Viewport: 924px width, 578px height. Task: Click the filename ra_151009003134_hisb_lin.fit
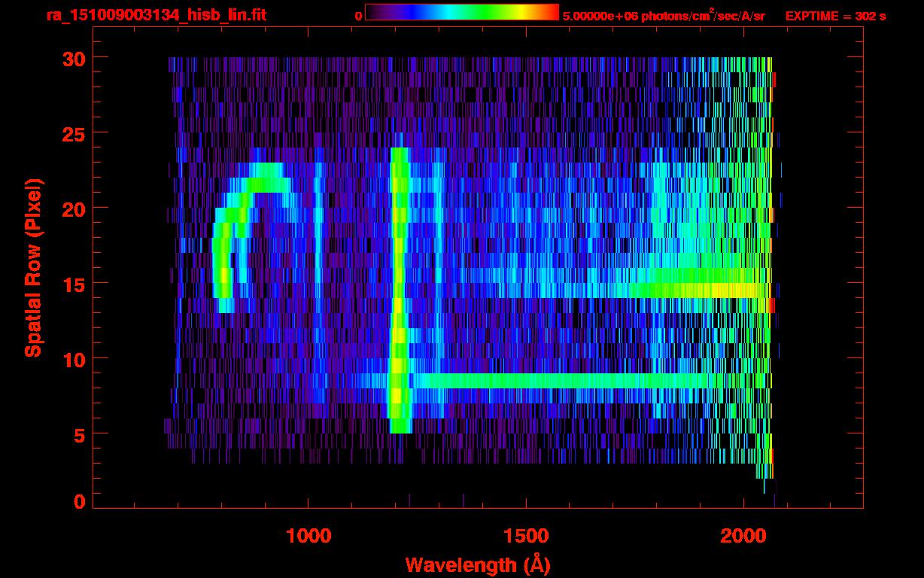[155, 15]
